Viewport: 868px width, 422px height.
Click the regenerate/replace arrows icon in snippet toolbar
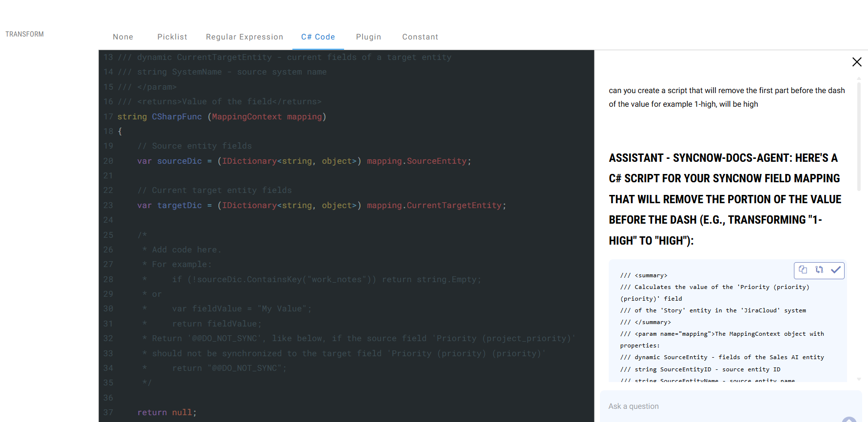(x=819, y=269)
